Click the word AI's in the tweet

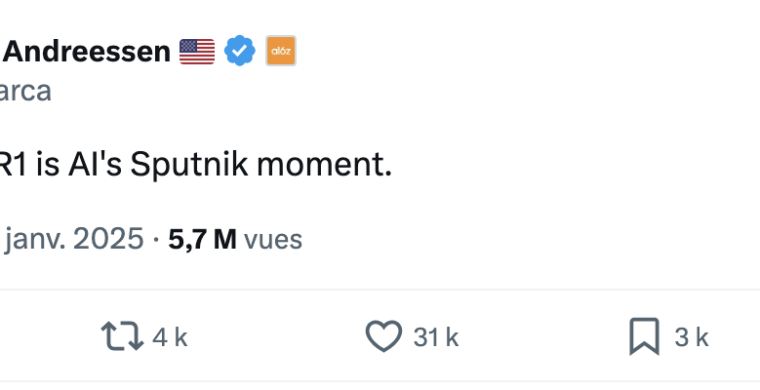95,165
